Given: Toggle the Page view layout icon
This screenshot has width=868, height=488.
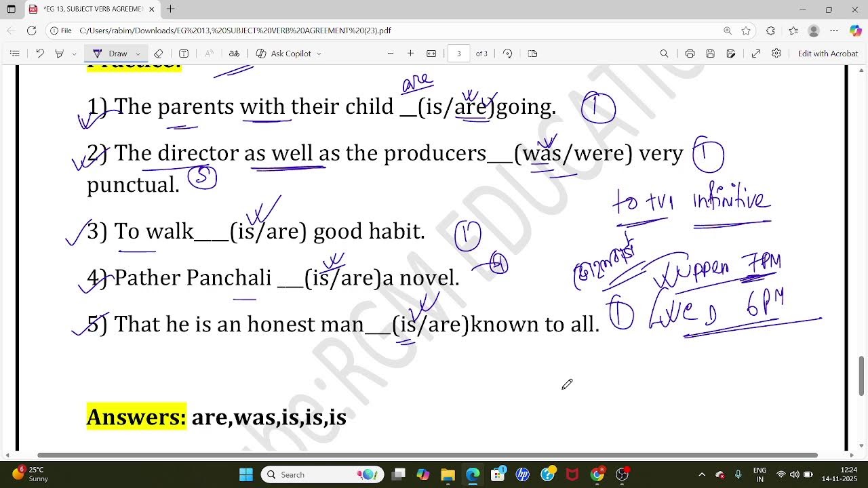Looking at the screenshot, I should 532,54.
